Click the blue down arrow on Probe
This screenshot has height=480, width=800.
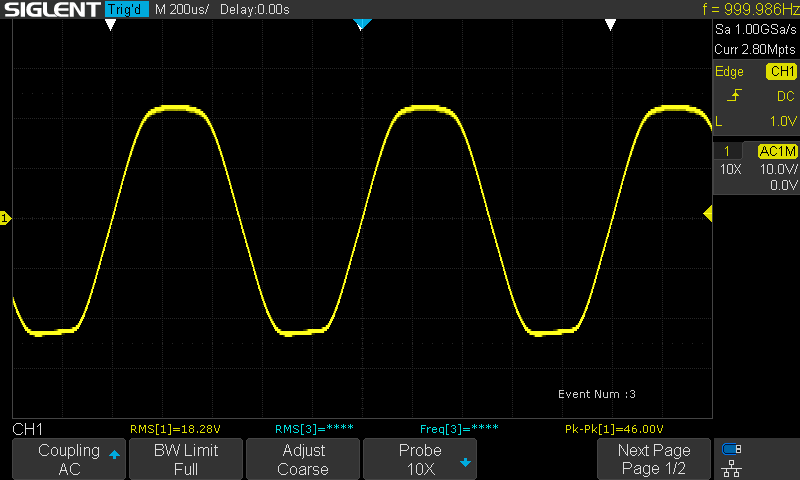click(x=465, y=463)
